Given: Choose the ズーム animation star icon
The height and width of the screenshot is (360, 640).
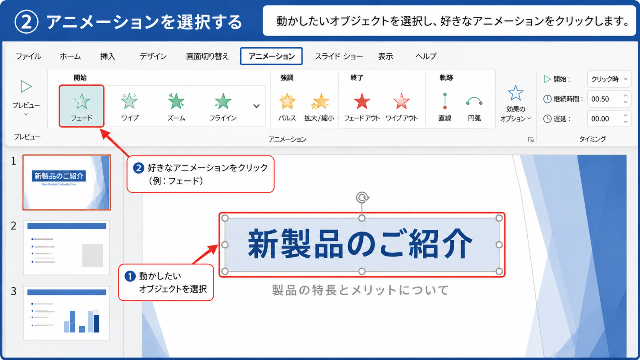Looking at the screenshot, I should point(176,101).
